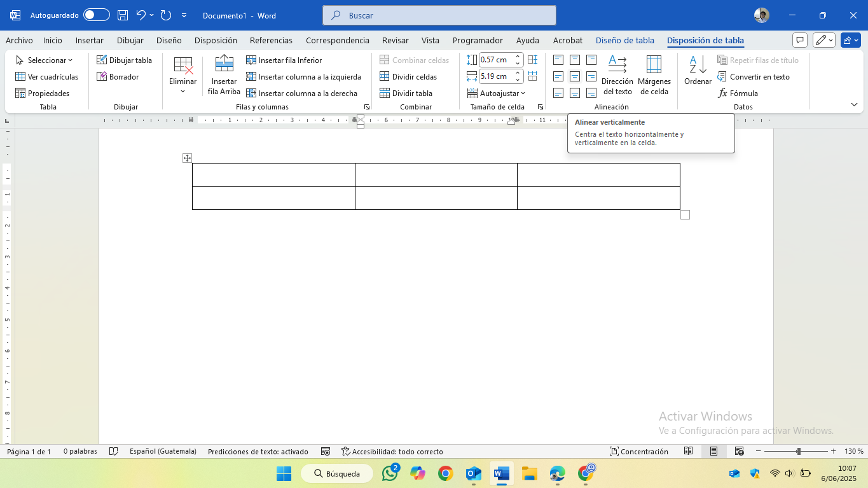The width and height of the screenshot is (868, 488).
Task: Go to the Correspondencia tab
Action: coord(338,40)
